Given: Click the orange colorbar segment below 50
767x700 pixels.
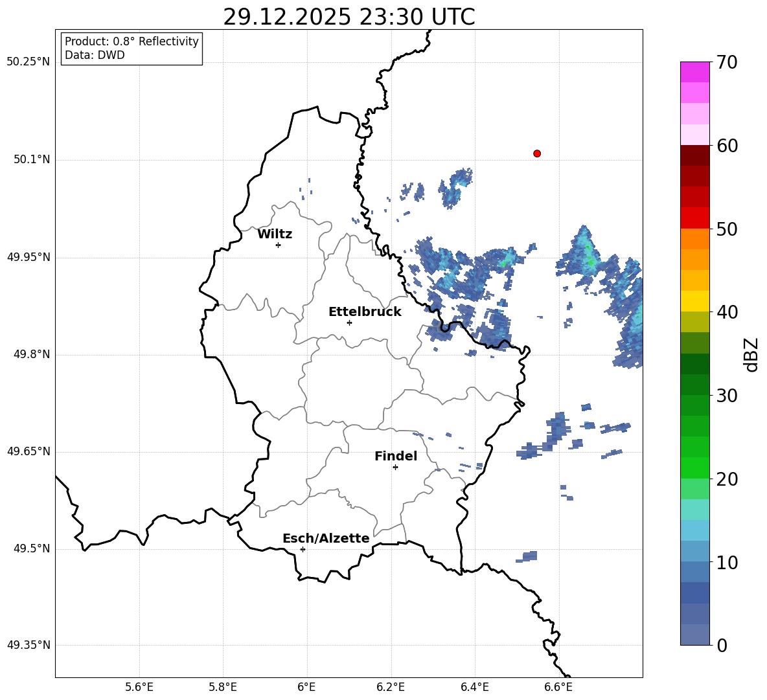Looking at the screenshot, I should (x=694, y=239).
